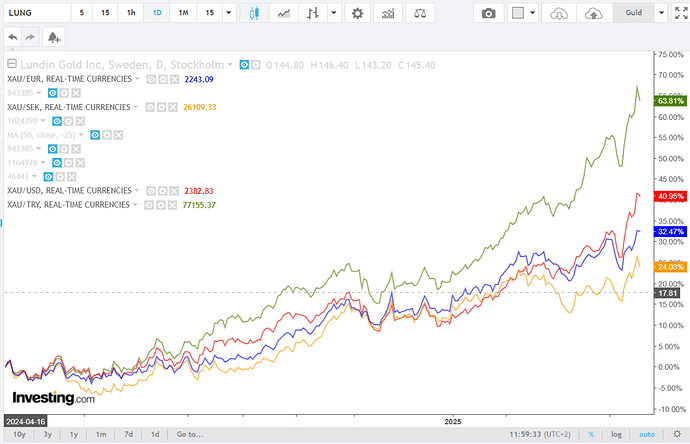The width and height of the screenshot is (690, 444).
Task: Open the Guld layout dropdown arrow
Action: (661, 13)
